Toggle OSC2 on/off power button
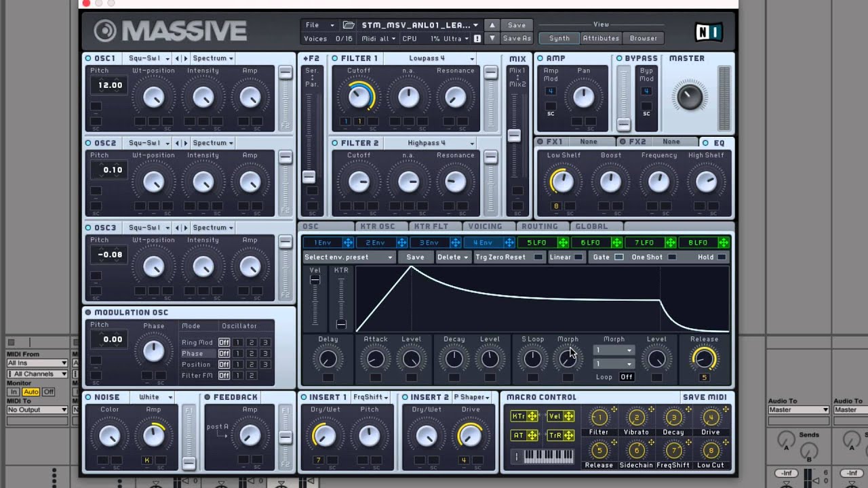Image resolution: width=868 pixels, height=488 pixels. [89, 143]
